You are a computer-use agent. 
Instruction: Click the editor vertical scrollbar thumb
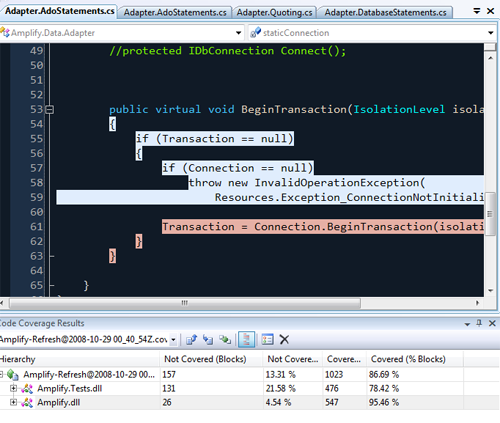pos(490,214)
